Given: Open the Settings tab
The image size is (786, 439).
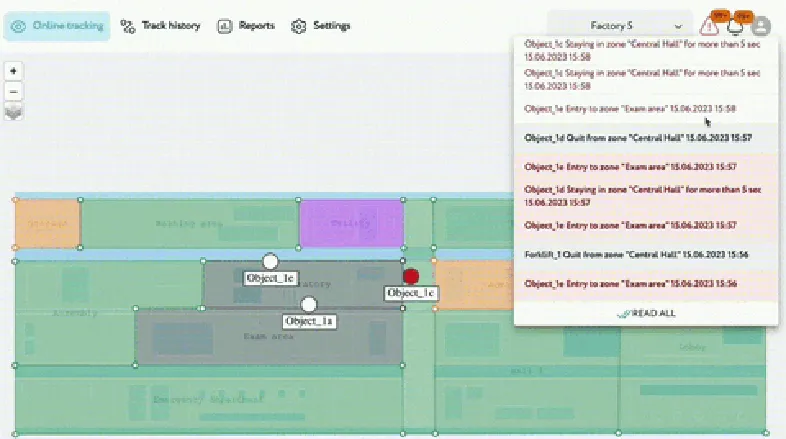Looking at the screenshot, I should [x=320, y=26].
